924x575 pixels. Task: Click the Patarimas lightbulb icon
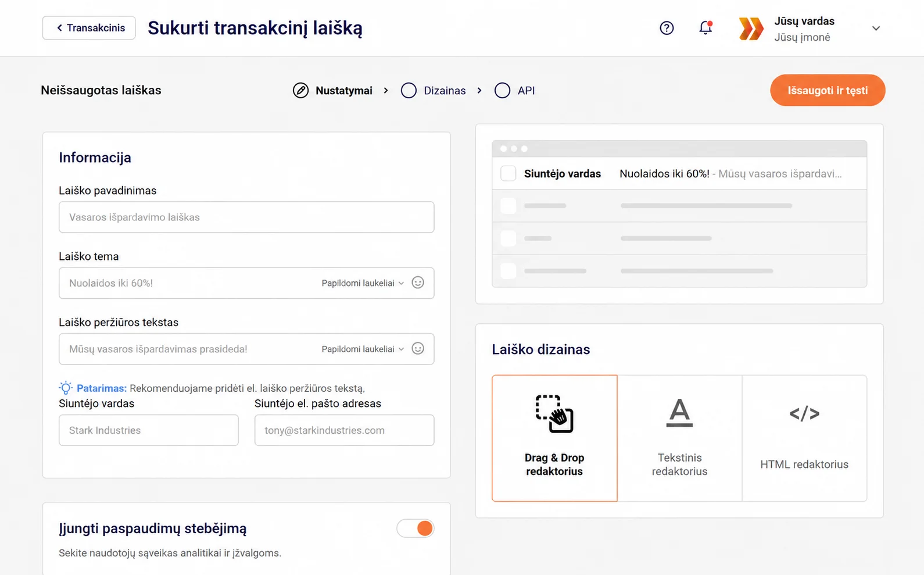66,388
